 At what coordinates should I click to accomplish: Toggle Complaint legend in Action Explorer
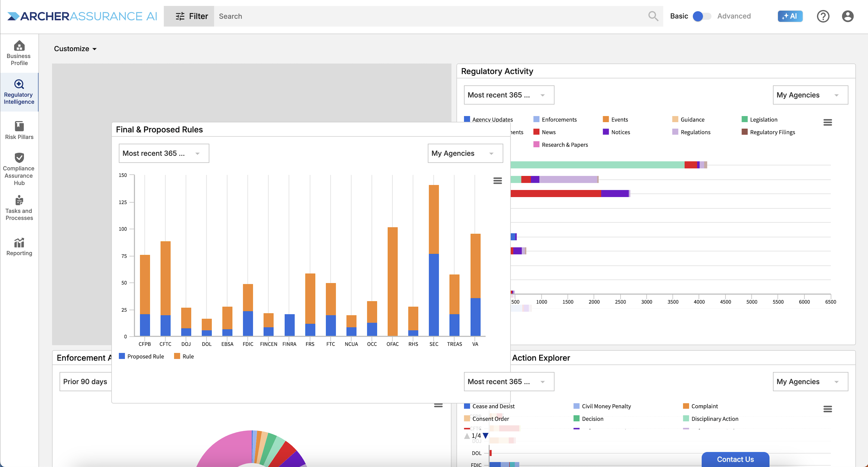(700, 406)
